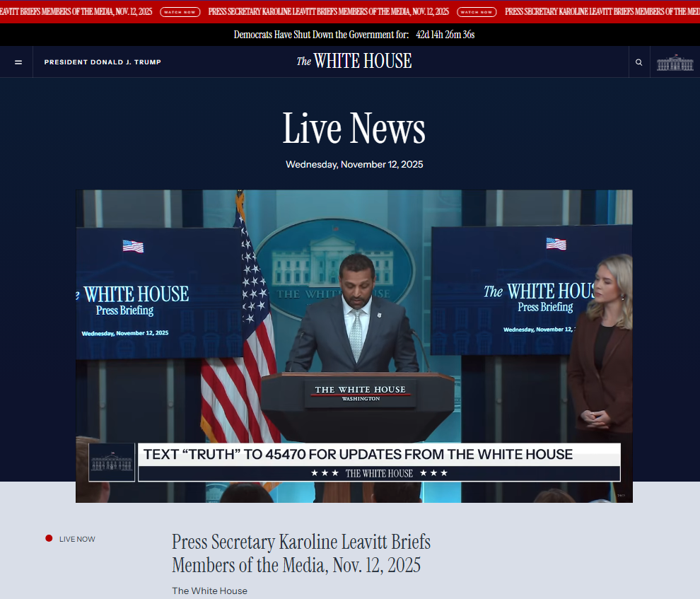Open the Press Secretary Karoline Leavitt Briefs headline
Image resolution: width=700 pixels, height=599 pixels.
pos(301,554)
